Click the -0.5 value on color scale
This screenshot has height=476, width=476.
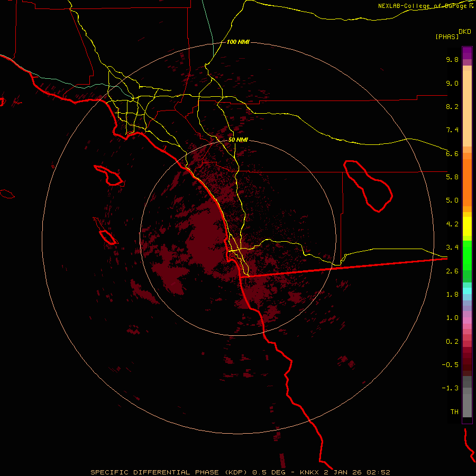[450, 365]
